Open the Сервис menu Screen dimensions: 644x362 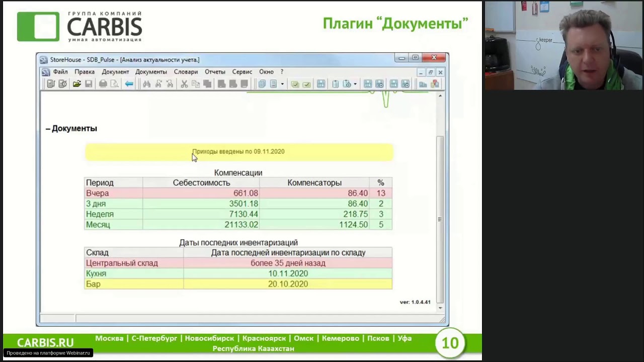(x=242, y=72)
